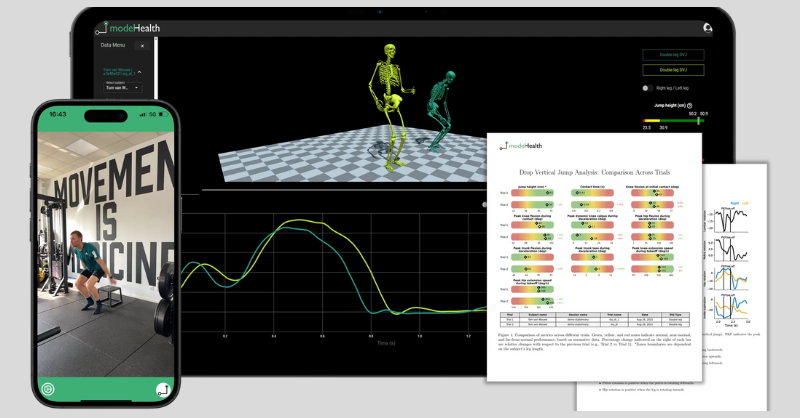Viewport: 800px width, 418px height.
Task: Open the Select subject dropdown
Action: (122, 87)
